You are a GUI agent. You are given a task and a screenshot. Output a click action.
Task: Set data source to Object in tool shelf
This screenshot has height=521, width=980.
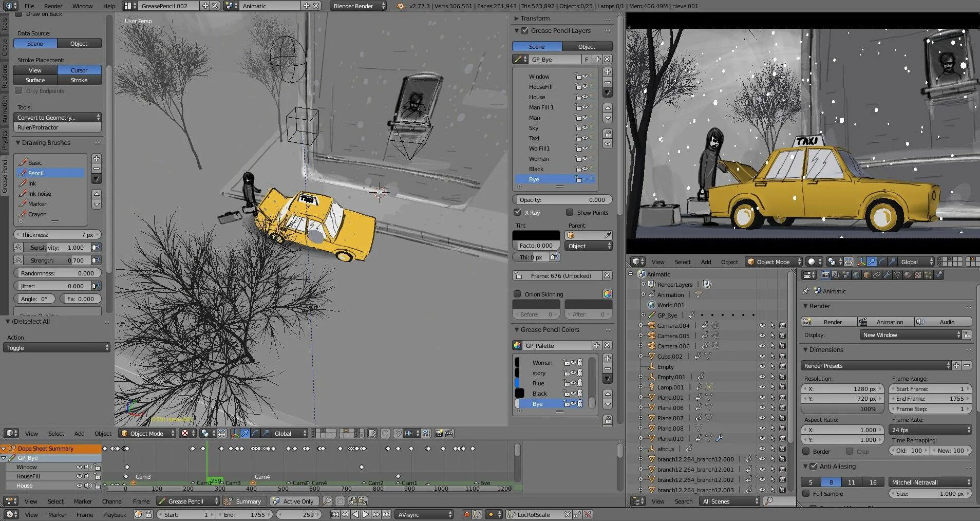[x=79, y=44]
